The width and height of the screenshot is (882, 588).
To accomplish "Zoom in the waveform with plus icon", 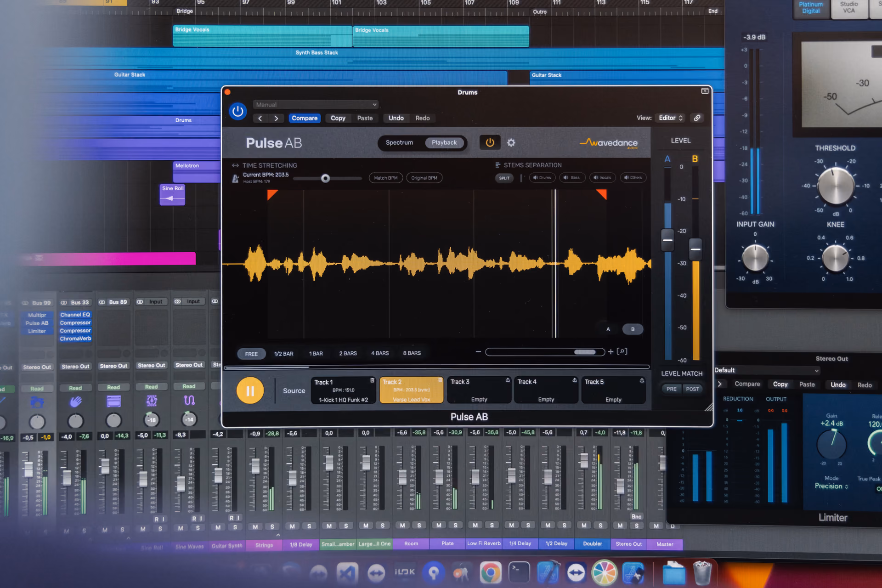I will 611,352.
